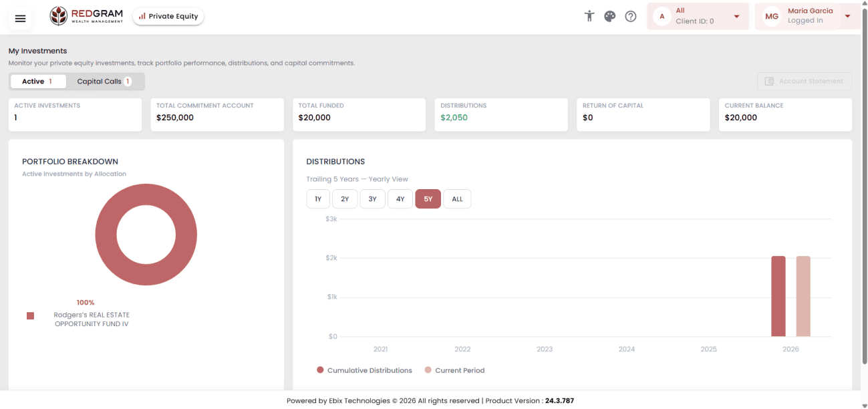Click the 2021 x-axis year label
Viewport: 868px width, 409px height.
click(380, 350)
